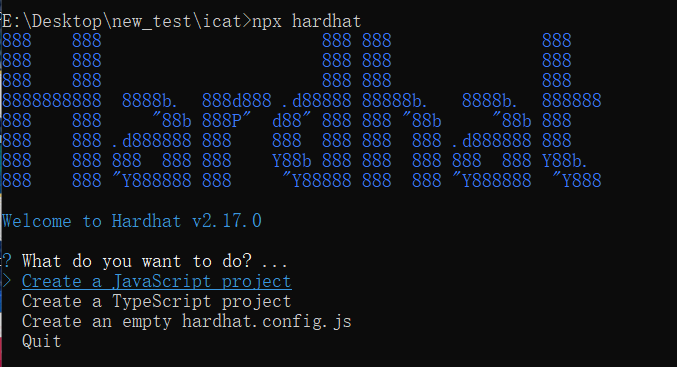
Task: Click the question mark prompt symbol
Action: pos(7,261)
